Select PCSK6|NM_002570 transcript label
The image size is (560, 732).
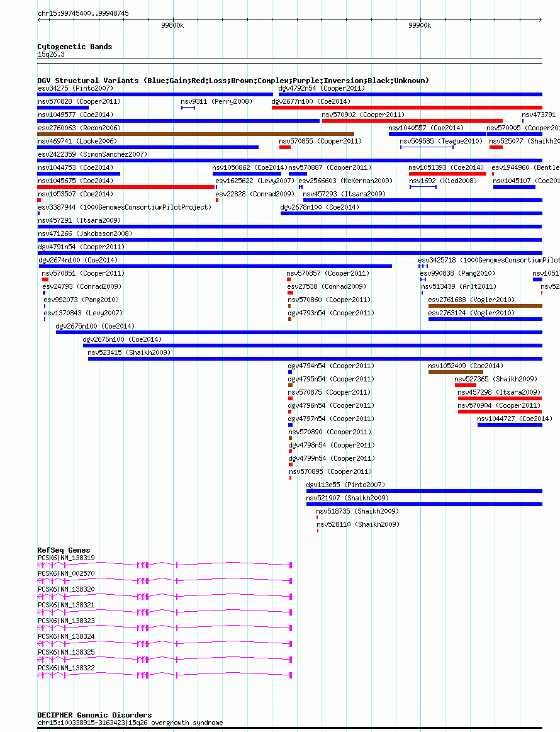click(66, 574)
